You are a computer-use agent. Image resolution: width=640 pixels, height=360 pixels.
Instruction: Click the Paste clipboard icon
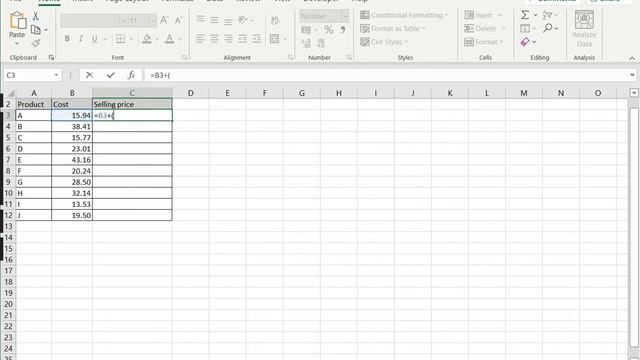(x=17, y=20)
